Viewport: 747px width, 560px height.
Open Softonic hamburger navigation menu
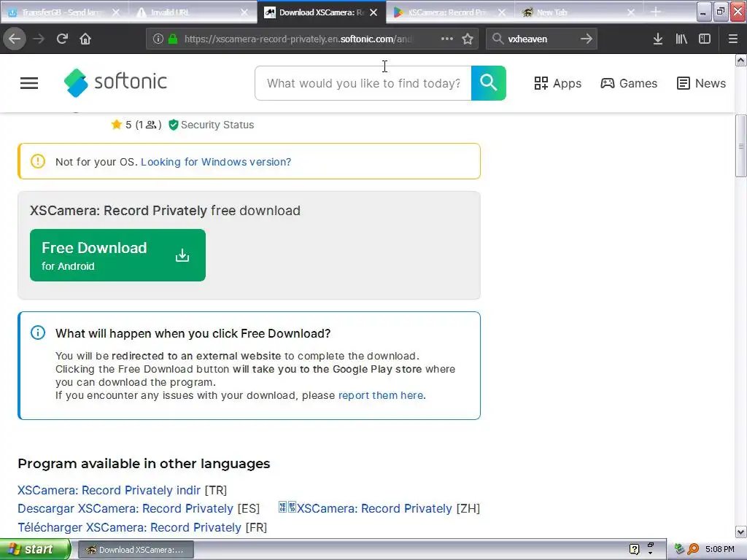[29, 83]
